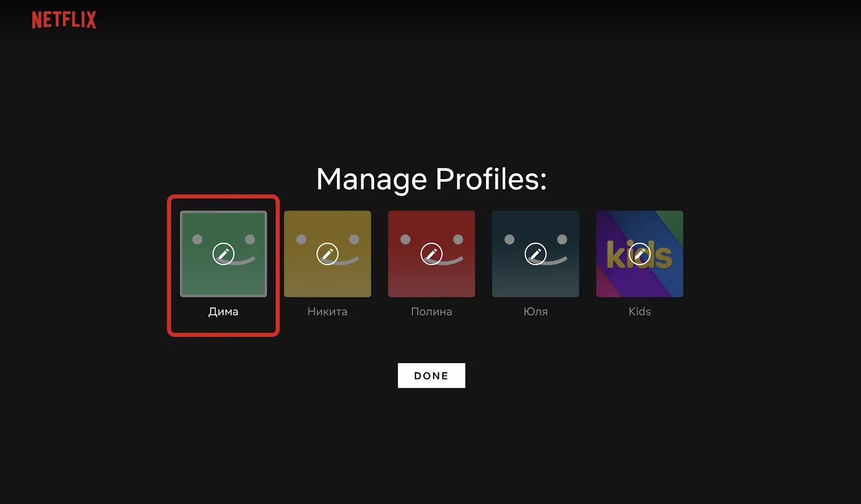The width and height of the screenshot is (861, 504).
Task: Select the profile name label Дима
Action: pyautogui.click(x=223, y=311)
